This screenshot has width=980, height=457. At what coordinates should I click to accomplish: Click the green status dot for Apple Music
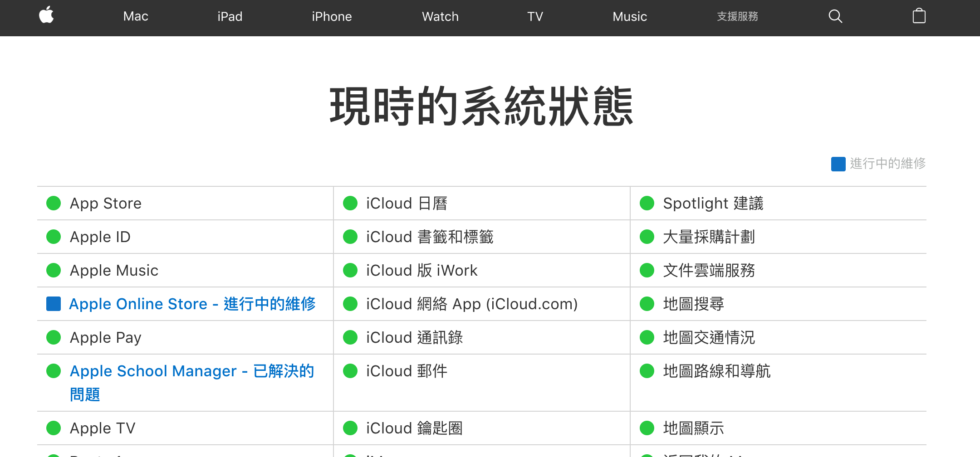54,270
